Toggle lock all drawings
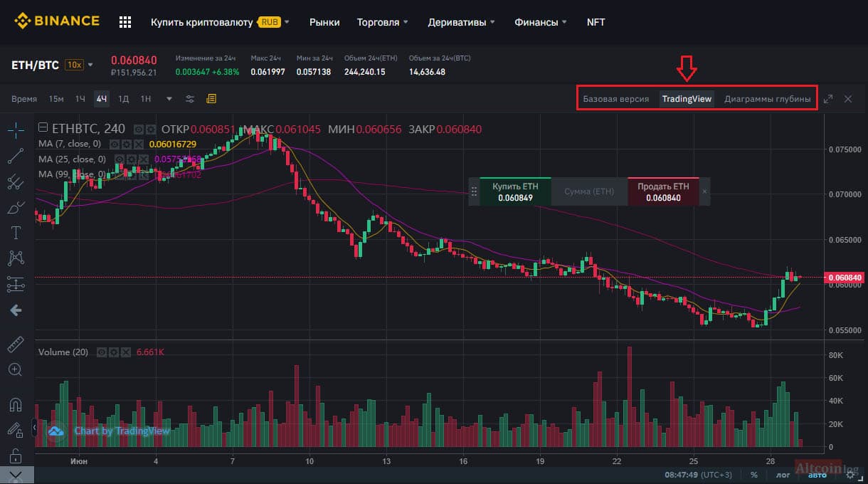 click(16, 456)
